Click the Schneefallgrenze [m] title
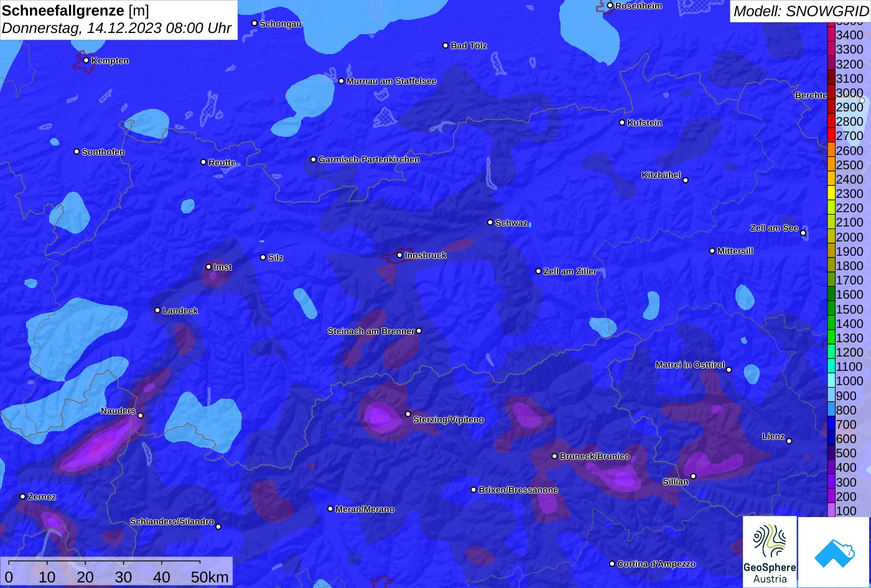Screen dimensions: 871x588 click(x=75, y=11)
